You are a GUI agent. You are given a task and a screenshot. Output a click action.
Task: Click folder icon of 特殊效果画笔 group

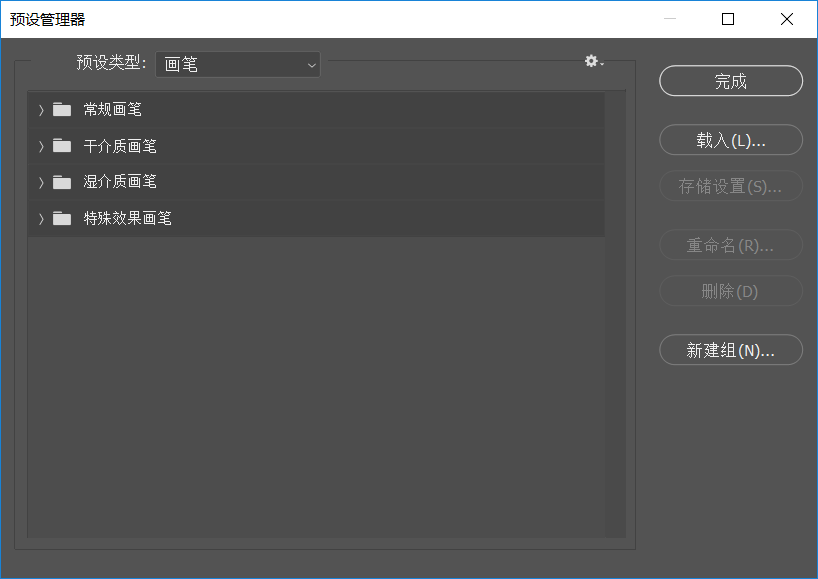[62, 218]
